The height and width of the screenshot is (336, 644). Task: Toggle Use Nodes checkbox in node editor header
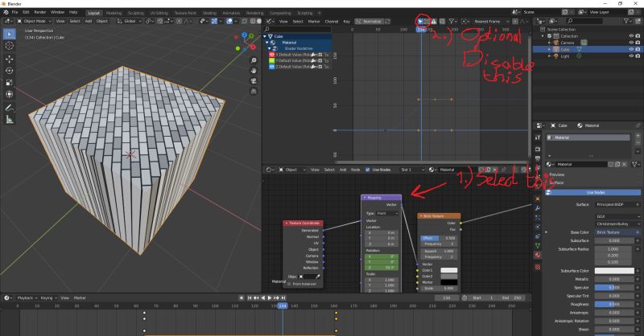pyautogui.click(x=368, y=170)
